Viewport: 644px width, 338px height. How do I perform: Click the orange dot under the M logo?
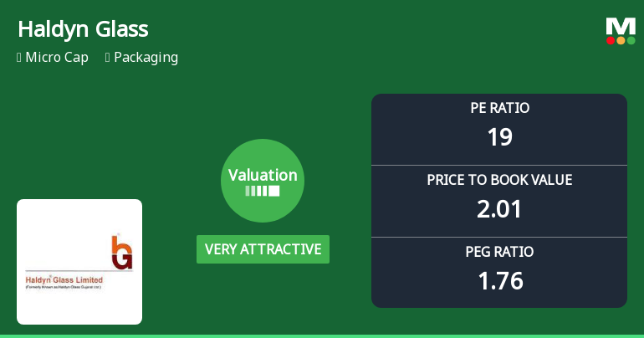tap(621, 40)
